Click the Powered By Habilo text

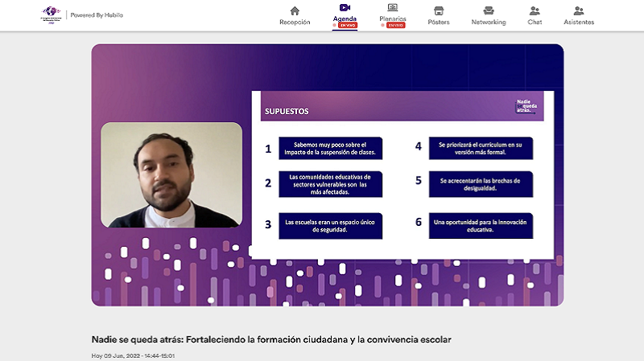click(97, 15)
